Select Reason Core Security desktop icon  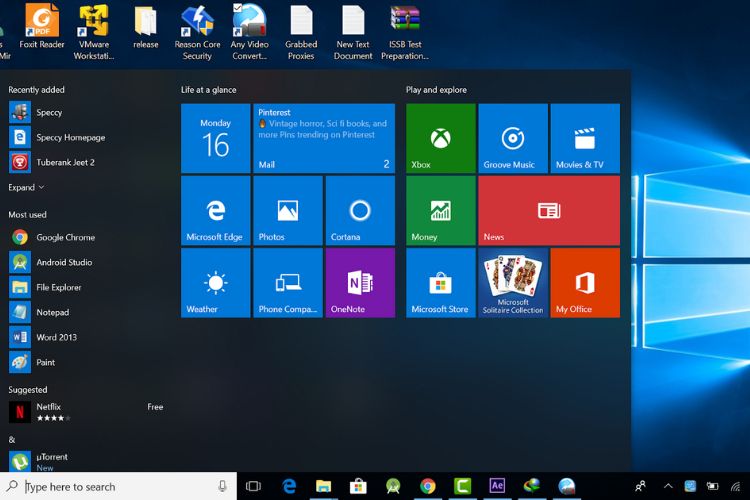click(198, 32)
